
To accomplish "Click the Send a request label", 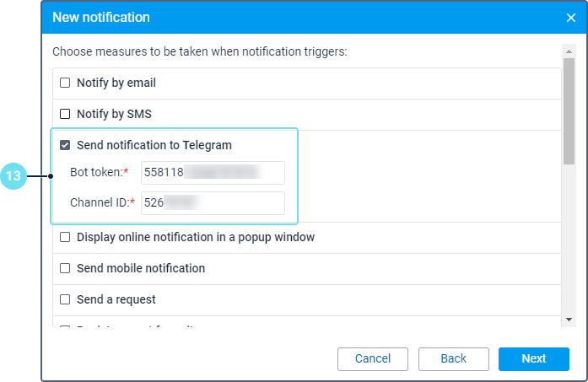I will (x=116, y=299).
